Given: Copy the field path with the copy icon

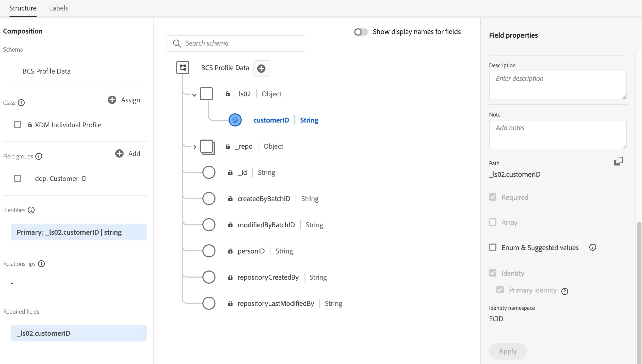Looking at the screenshot, I should click(x=618, y=161).
